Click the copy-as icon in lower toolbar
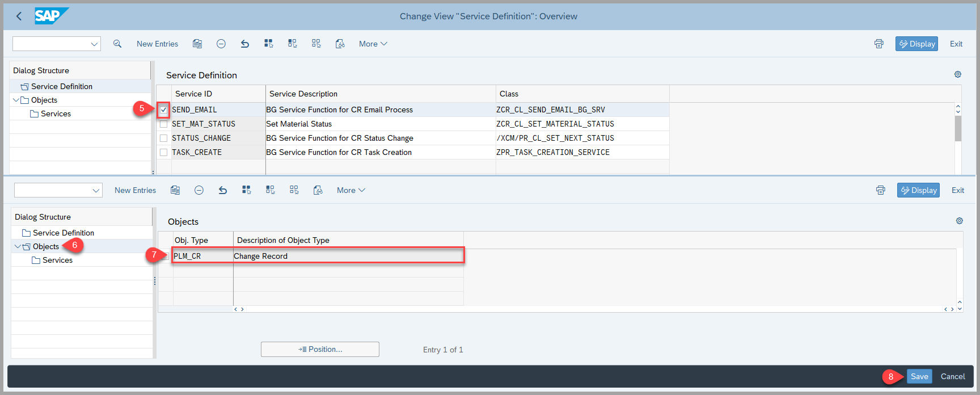 pos(175,190)
